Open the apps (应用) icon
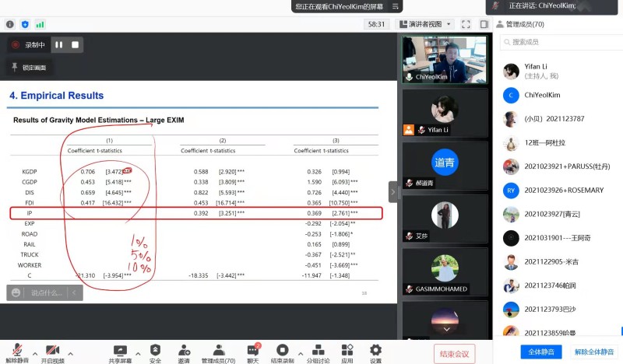The height and width of the screenshot is (364, 623). 347,351
